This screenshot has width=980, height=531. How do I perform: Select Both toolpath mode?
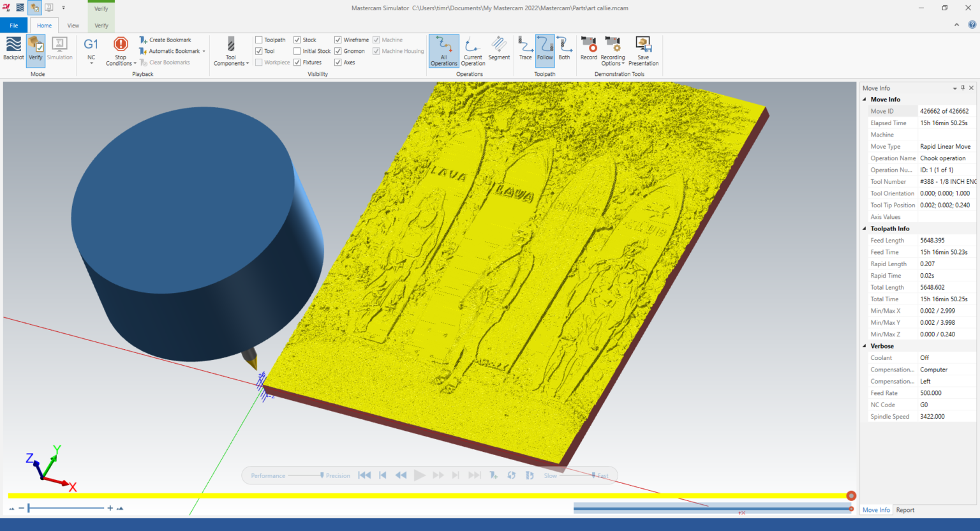tap(564, 50)
